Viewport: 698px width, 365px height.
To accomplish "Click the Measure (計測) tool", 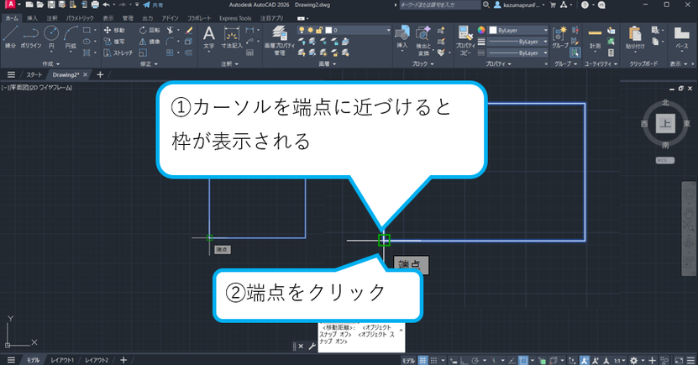I will tap(595, 37).
